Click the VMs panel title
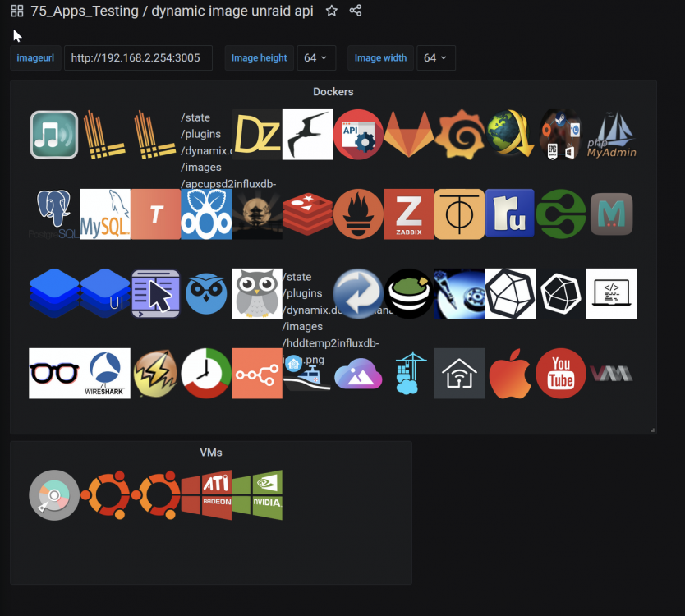 210,453
